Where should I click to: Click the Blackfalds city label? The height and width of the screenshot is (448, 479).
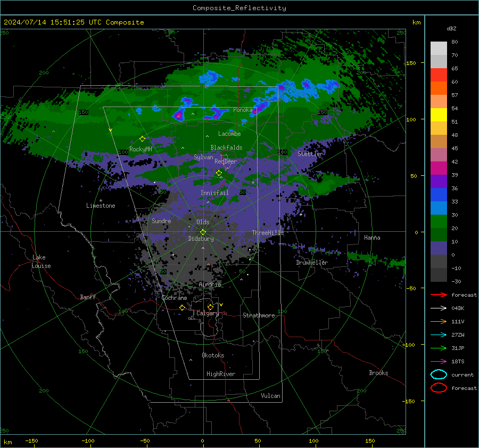(x=226, y=148)
